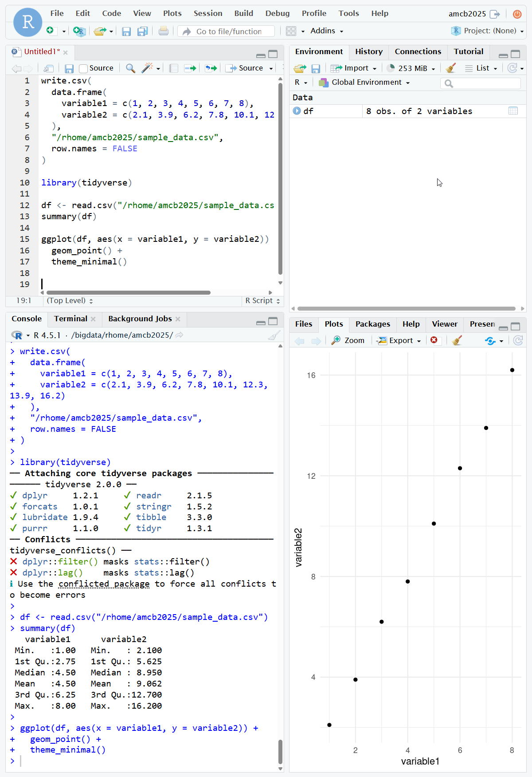The width and height of the screenshot is (532, 777).
Task: Open find and replace magnifier in editor
Action: [130, 68]
